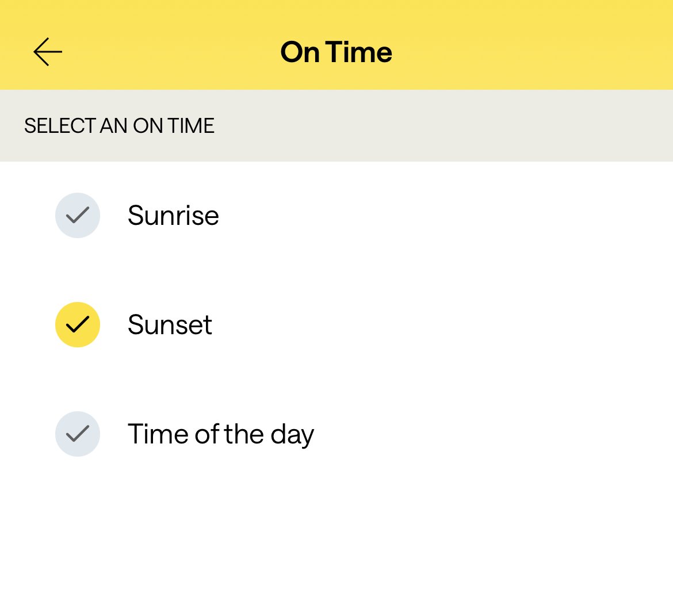
Task: Click the On Time page title
Action: [336, 52]
